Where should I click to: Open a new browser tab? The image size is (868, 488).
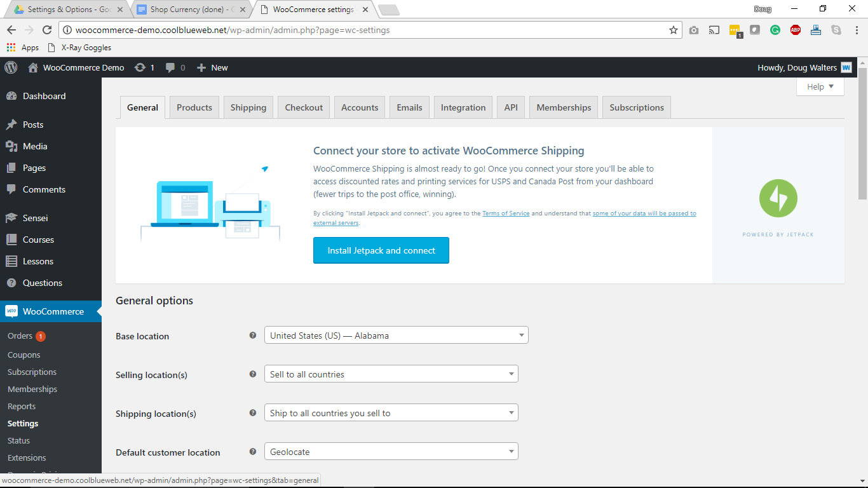388,10
